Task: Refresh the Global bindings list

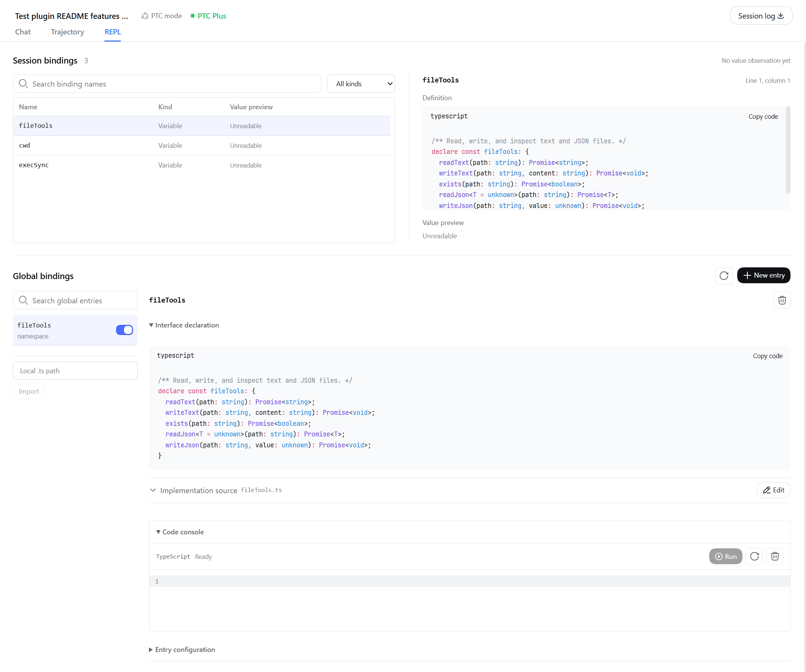Action: point(724,276)
